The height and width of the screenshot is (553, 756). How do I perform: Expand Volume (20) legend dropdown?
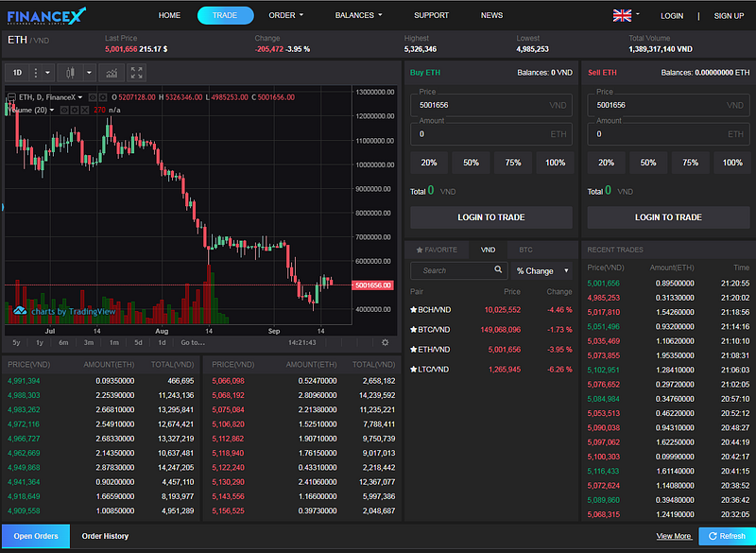coord(52,110)
